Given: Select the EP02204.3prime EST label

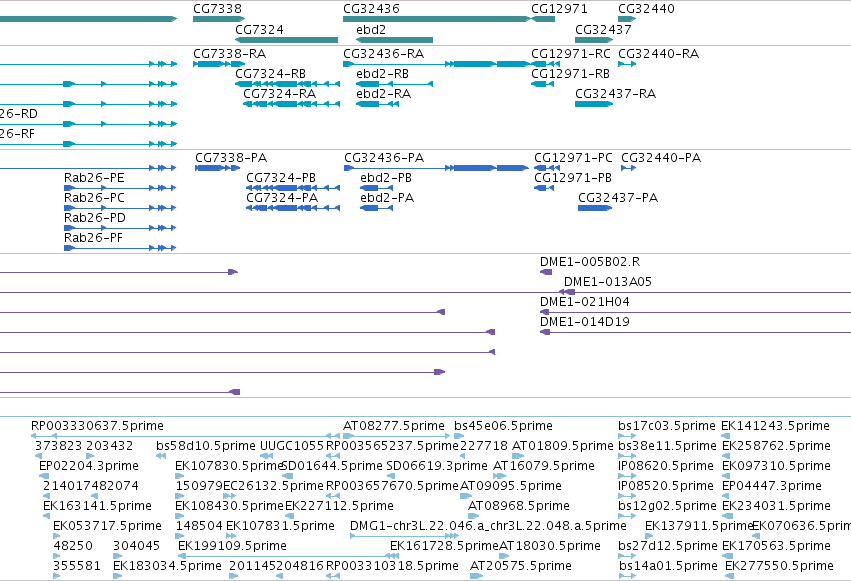Looking at the screenshot, I should coord(89,466).
